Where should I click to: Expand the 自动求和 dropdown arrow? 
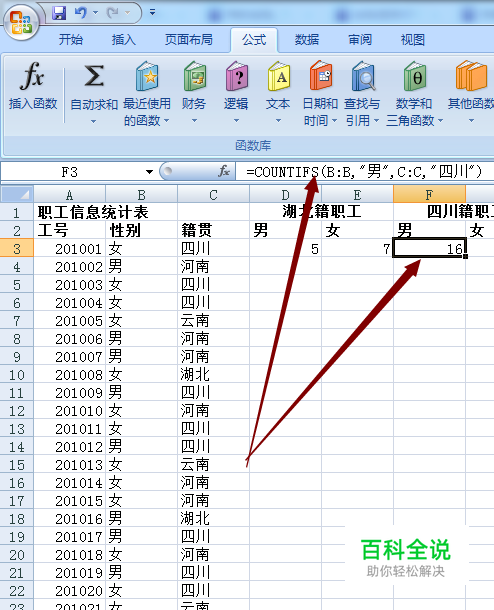tap(93, 121)
